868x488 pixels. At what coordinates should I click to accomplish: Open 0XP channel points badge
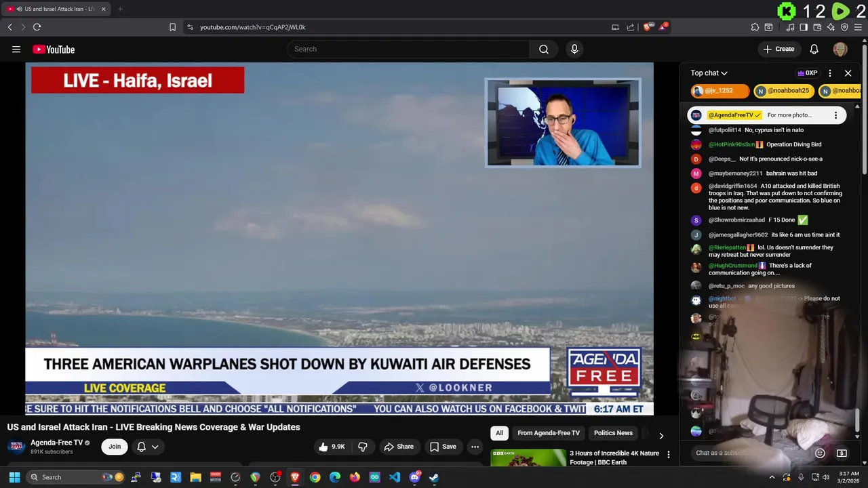point(807,73)
